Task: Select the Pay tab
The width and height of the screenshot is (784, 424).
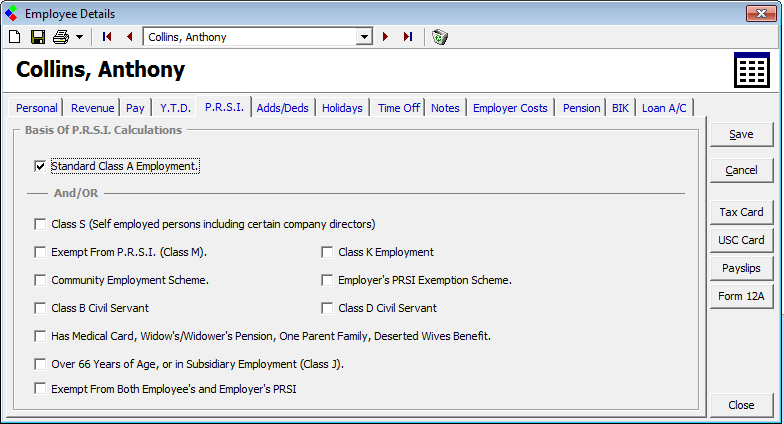Action: (x=135, y=108)
